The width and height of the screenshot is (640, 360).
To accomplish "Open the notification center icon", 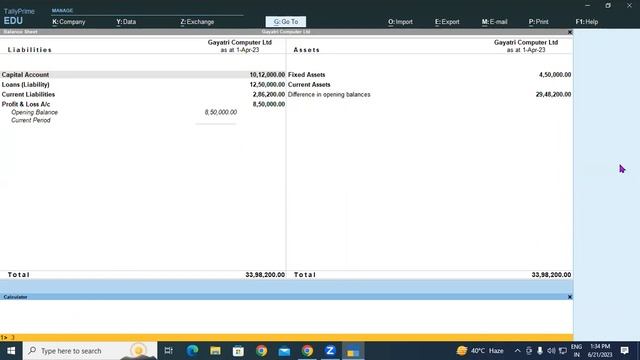I will [x=624, y=351].
